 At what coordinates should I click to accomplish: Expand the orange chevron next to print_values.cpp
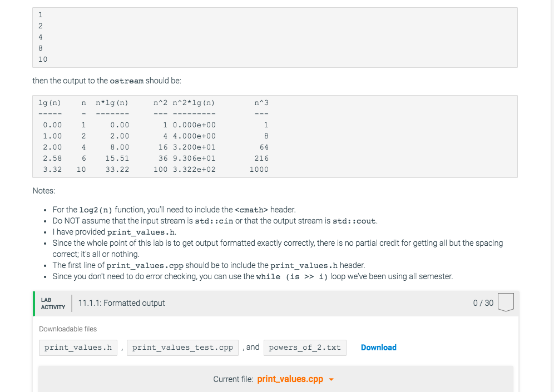(x=332, y=379)
